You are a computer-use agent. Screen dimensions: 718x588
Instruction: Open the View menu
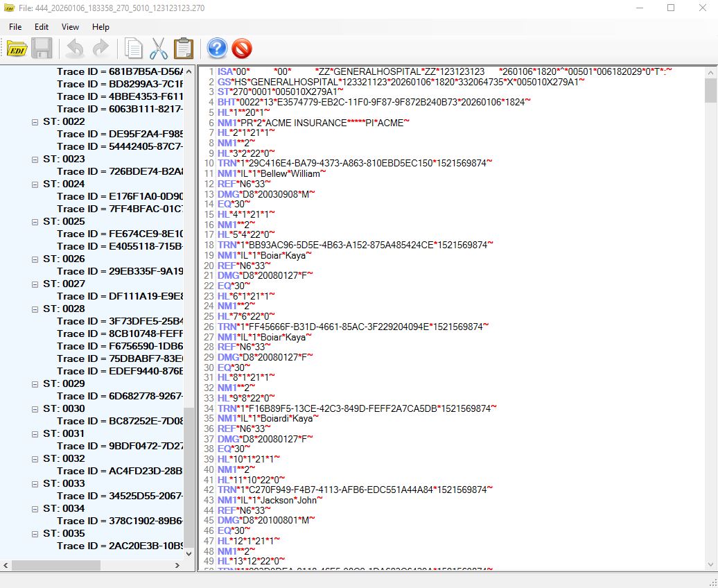click(70, 27)
